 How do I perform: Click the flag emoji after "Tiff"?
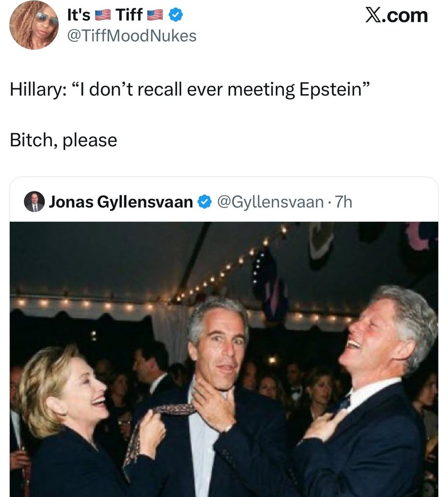[x=156, y=16]
